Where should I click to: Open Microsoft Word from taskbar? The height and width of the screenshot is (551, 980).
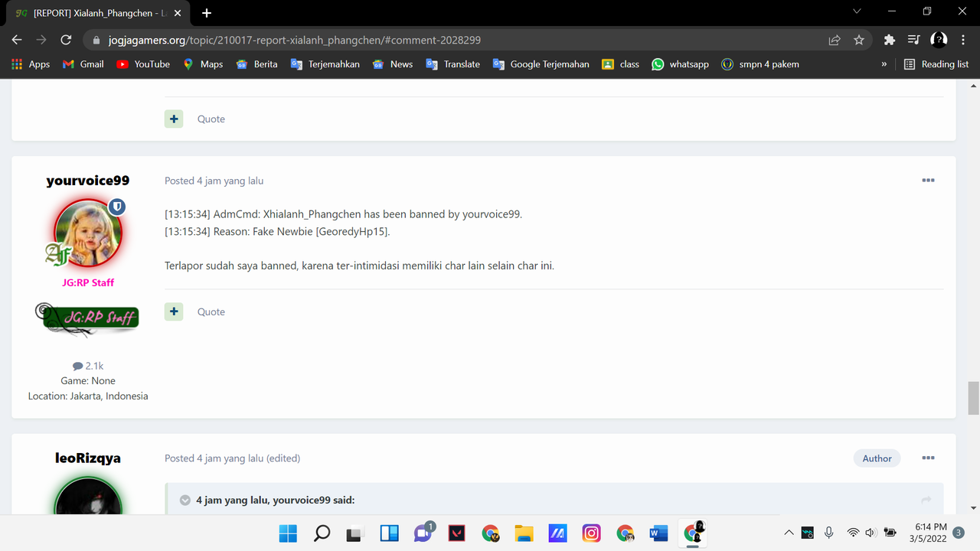pos(658,533)
